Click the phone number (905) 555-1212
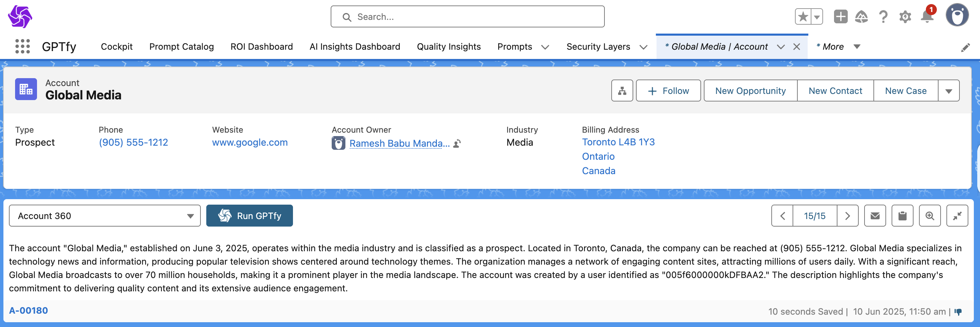This screenshot has height=327, width=980. pyautogui.click(x=133, y=142)
